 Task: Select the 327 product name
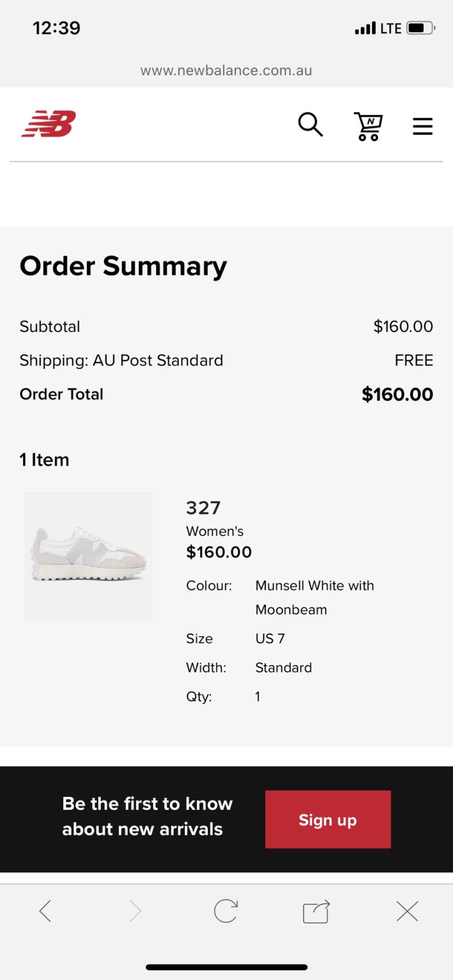(203, 507)
